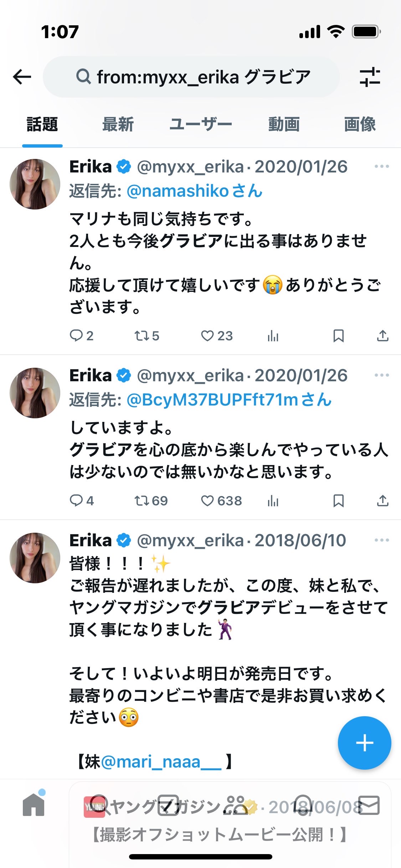This screenshot has height=868, width=401.
Task: Retweet the tweet with 69 retweets
Action: (x=142, y=501)
